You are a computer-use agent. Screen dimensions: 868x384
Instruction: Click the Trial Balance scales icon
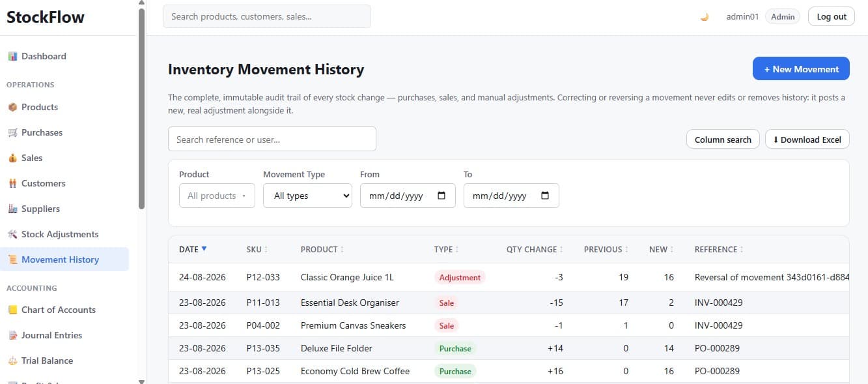click(x=12, y=361)
